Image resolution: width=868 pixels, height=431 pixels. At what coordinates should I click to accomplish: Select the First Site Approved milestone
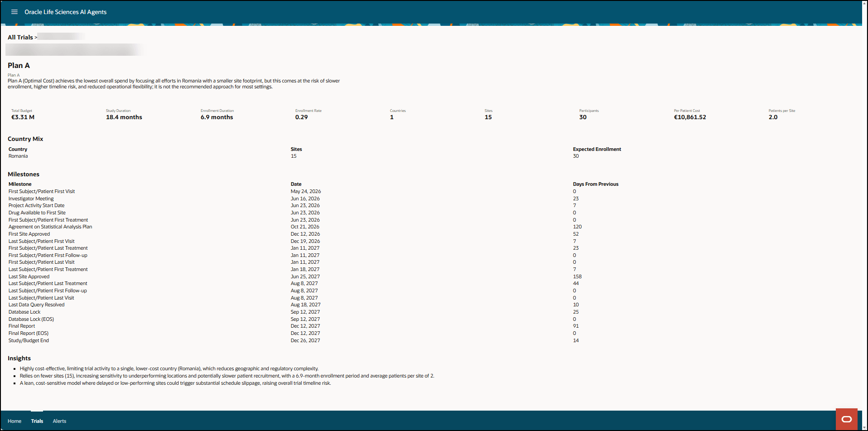pyautogui.click(x=29, y=234)
